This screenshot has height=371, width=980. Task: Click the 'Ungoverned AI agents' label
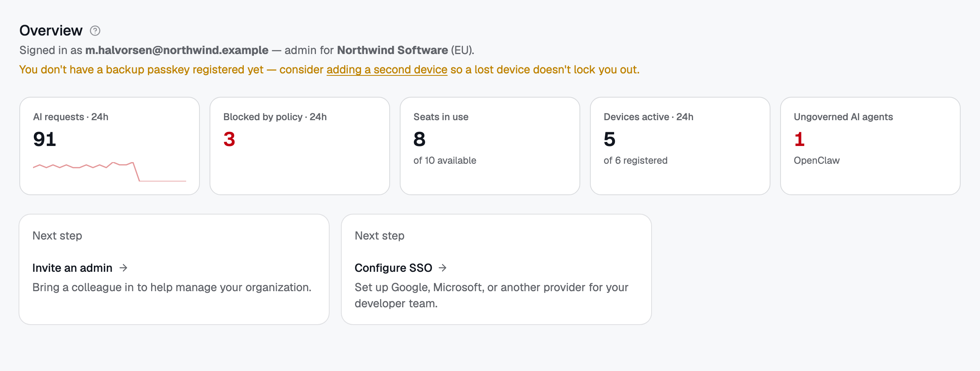(x=843, y=117)
